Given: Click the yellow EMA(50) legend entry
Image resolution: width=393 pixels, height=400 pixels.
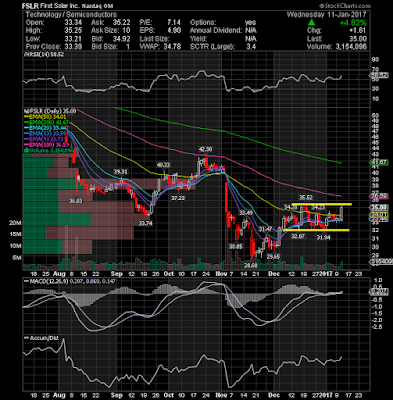Looking at the screenshot, I should [x=45, y=117].
